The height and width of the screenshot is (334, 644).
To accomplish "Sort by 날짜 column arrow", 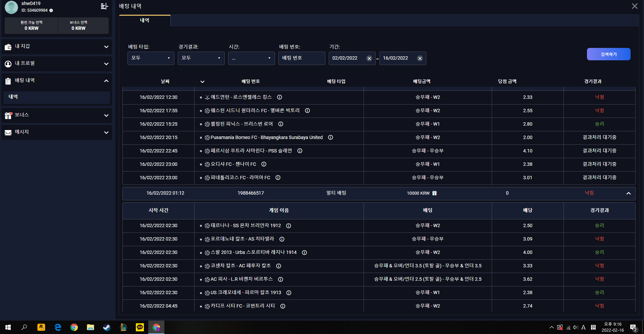I will click(202, 82).
